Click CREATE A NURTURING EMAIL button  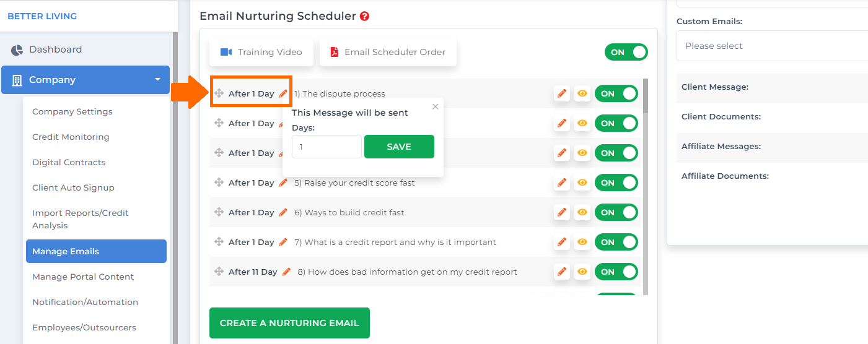[x=289, y=323]
